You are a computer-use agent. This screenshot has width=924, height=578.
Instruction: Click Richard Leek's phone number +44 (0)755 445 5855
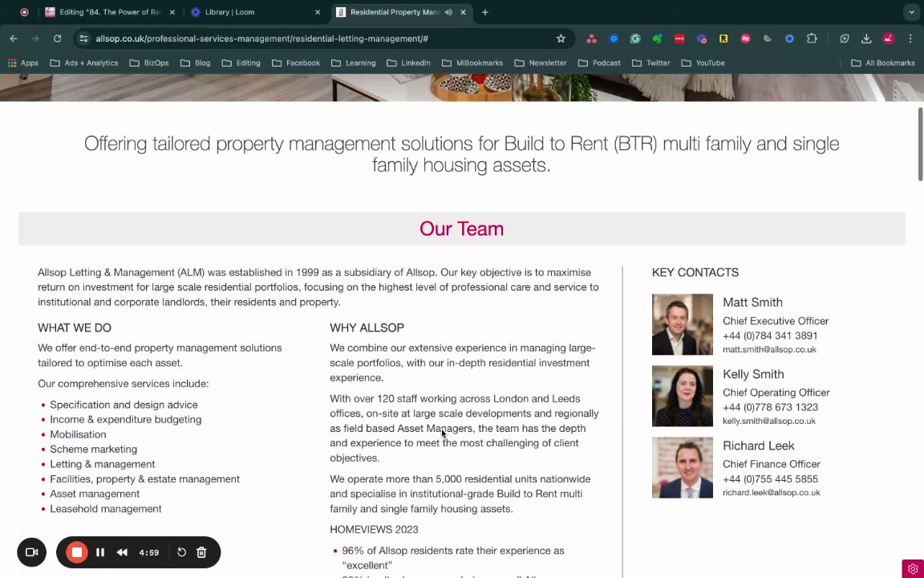tap(770, 479)
